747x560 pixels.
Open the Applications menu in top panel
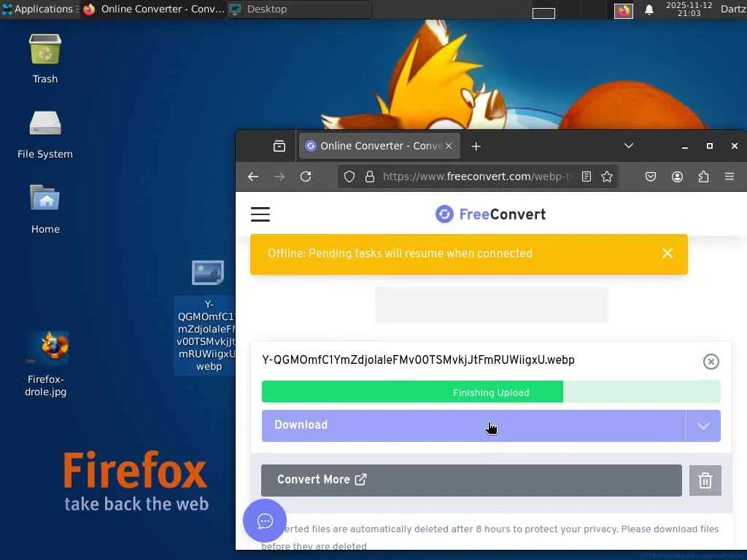coord(40,9)
